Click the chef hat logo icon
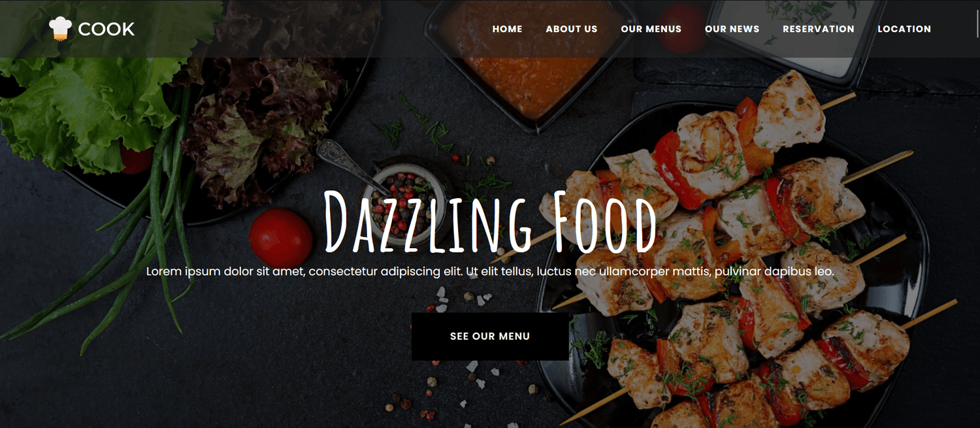 click(60, 29)
